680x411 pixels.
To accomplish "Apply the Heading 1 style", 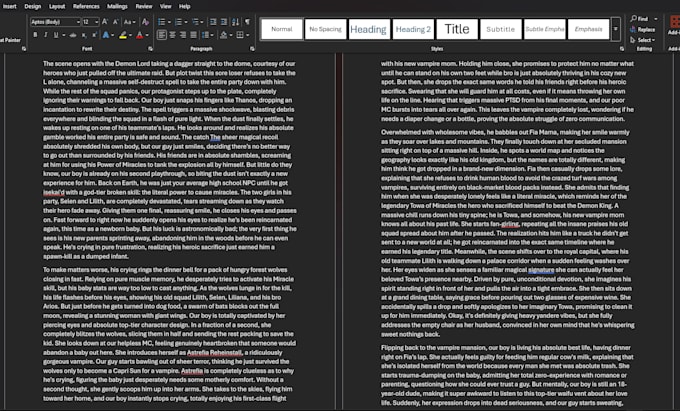I will (x=369, y=29).
